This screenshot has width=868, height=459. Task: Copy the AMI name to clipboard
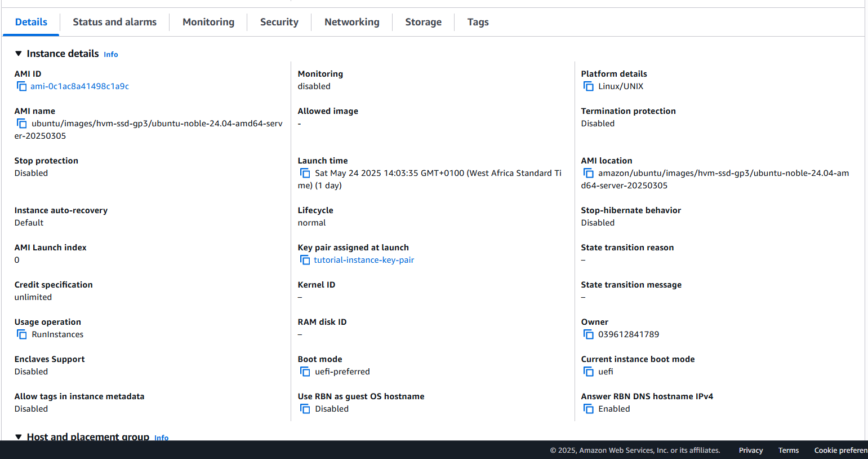coord(21,123)
